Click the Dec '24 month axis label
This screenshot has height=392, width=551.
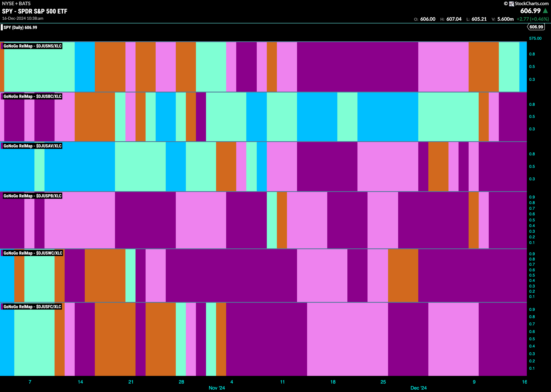pos(418,388)
